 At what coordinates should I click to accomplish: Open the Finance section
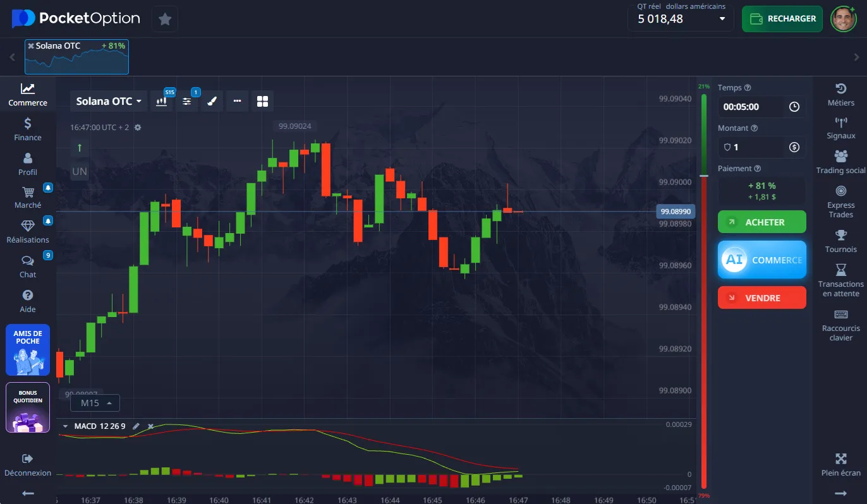coord(28,129)
